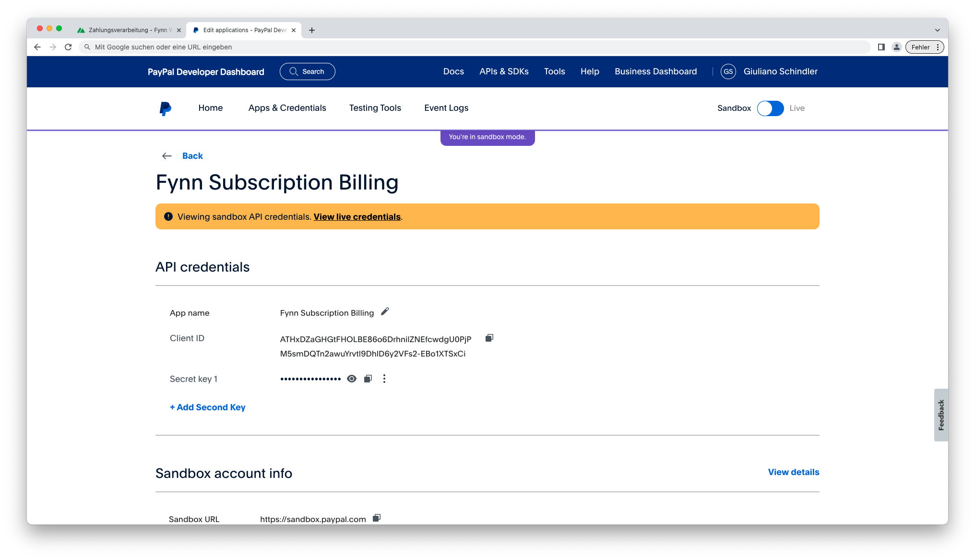Reveal Secret key 1 with eye icon
This screenshot has height=560, width=975.
point(352,379)
